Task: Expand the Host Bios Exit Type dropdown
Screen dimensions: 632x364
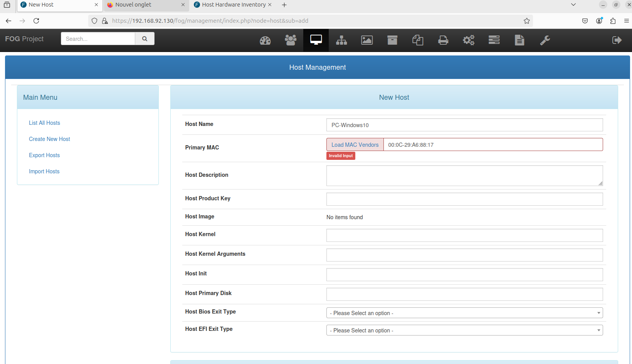Action: [464, 313]
